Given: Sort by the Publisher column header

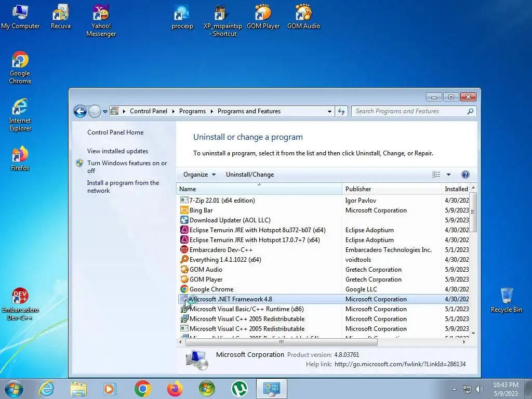Looking at the screenshot, I should (x=392, y=189).
